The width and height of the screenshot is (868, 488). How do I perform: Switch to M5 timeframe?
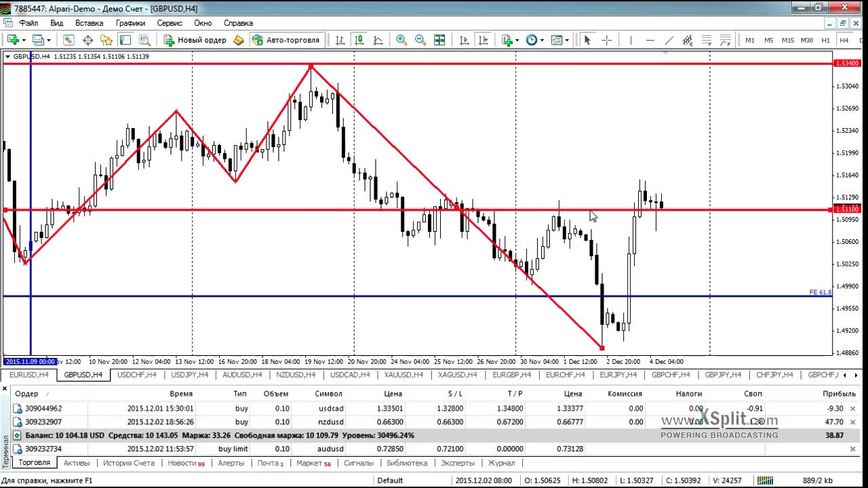tap(768, 40)
